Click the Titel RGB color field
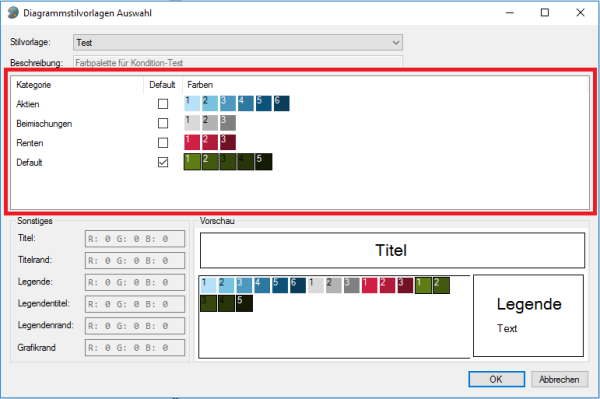The height and width of the screenshot is (399, 600). click(x=135, y=239)
